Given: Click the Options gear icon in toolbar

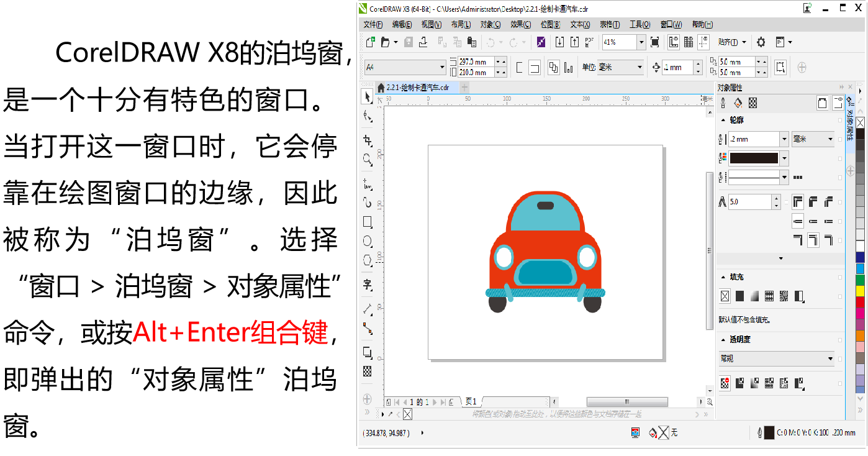Looking at the screenshot, I should point(761,42).
